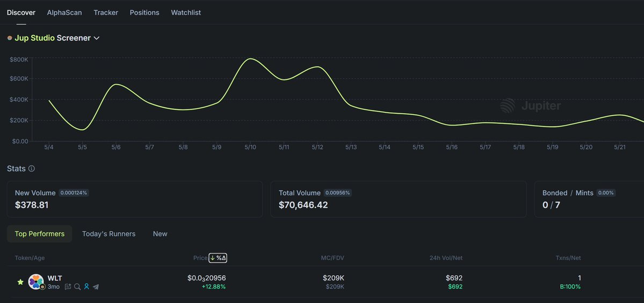Screen dimensions: 644x303
Task: Click the 0.00% Bonded badge
Action: [606, 193]
